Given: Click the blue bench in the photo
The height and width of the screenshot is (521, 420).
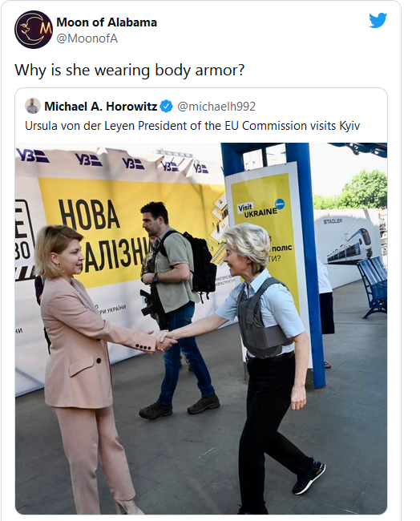Looking at the screenshot, I should coord(372,286).
